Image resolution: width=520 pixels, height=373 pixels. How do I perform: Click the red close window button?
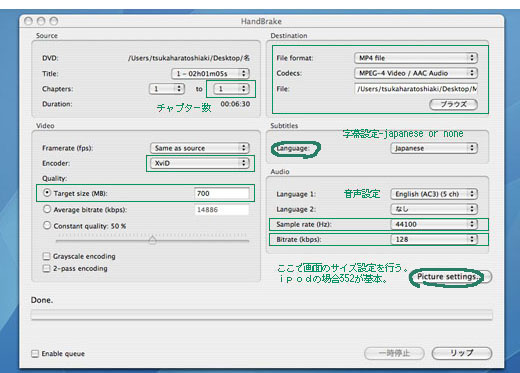pyautogui.click(x=28, y=21)
